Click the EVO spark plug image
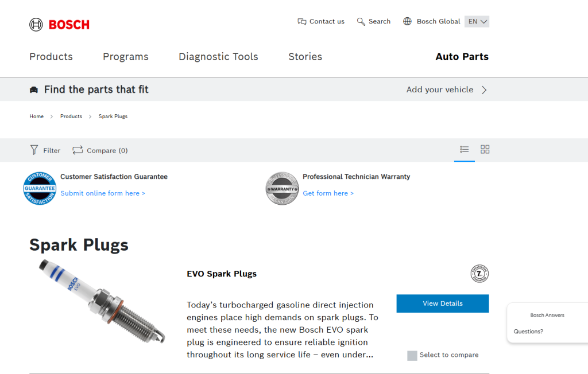 click(102, 301)
